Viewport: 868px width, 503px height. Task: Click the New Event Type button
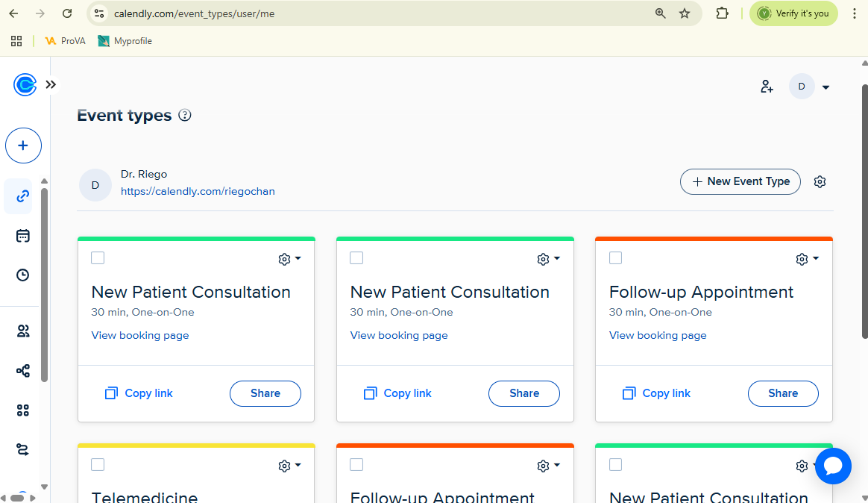click(x=740, y=181)
